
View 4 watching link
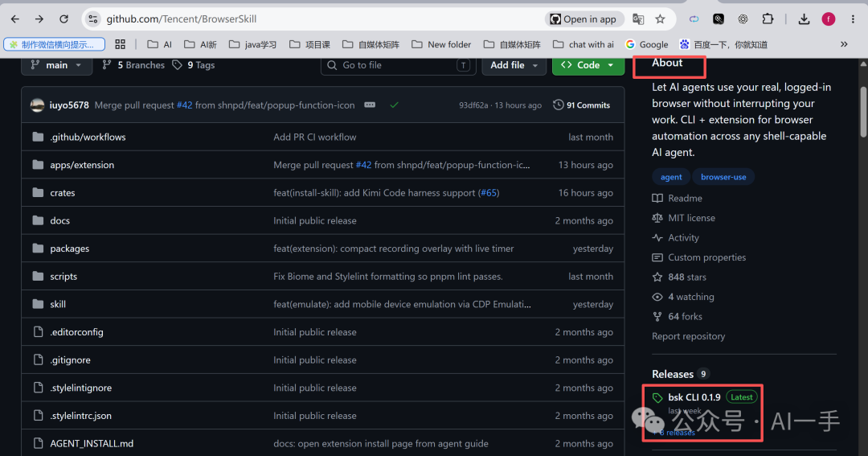683,297
